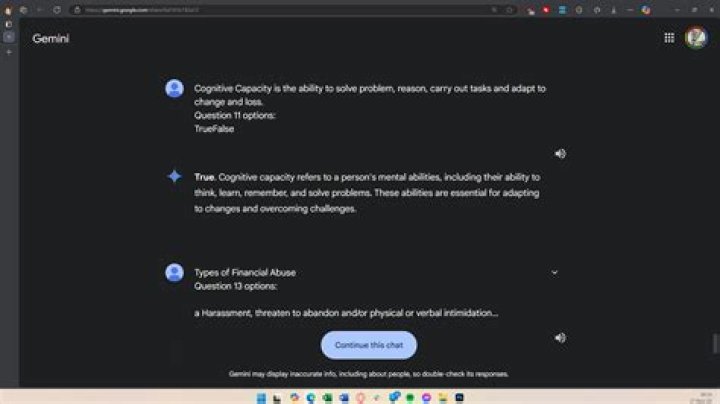Click the Continue this chat button
This screenshot has height=404, width=720.
[369, 345]
